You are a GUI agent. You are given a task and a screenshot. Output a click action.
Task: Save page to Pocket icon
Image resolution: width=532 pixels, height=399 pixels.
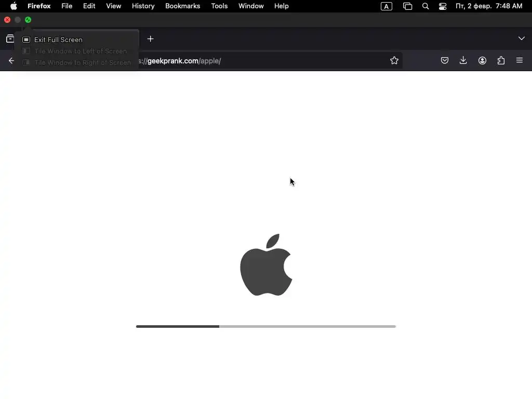pyautogui.click(x=445, y=61)
